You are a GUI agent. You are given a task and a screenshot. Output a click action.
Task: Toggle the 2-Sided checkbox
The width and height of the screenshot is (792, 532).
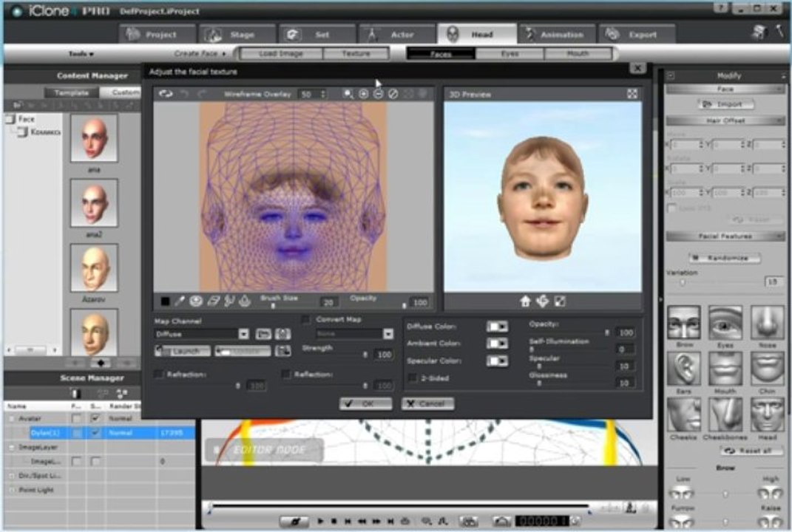tap(413, 378)
